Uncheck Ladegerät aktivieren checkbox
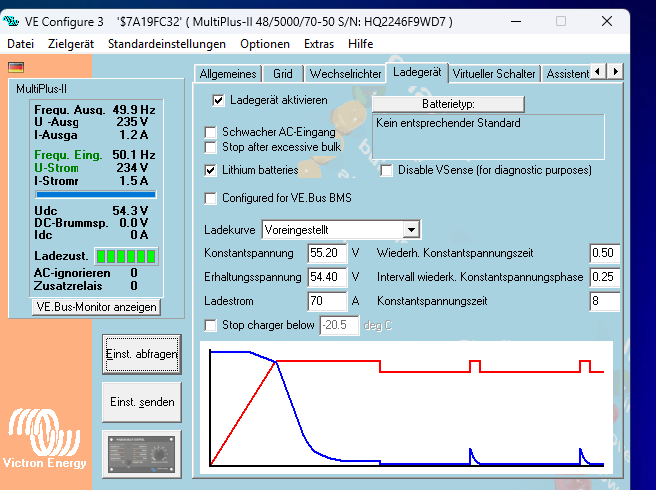This screenshot has width=656, height=490. tap(218, 100)
